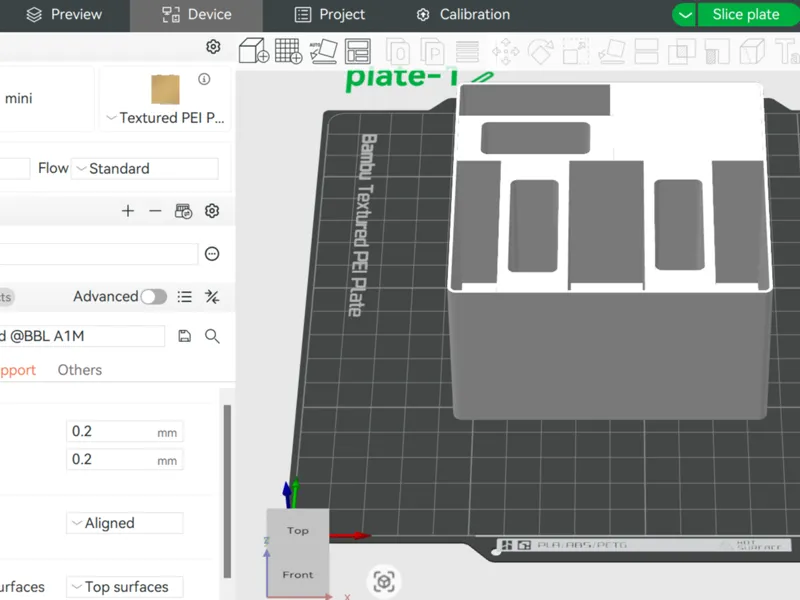This screenshot has height=600, width=800.
Task: Click the compare presets icon
Action: tap(212, 296)
